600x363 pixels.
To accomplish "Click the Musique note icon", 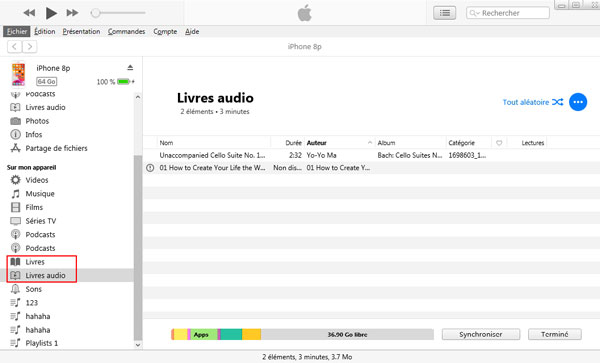I will (x=15, y=194).
